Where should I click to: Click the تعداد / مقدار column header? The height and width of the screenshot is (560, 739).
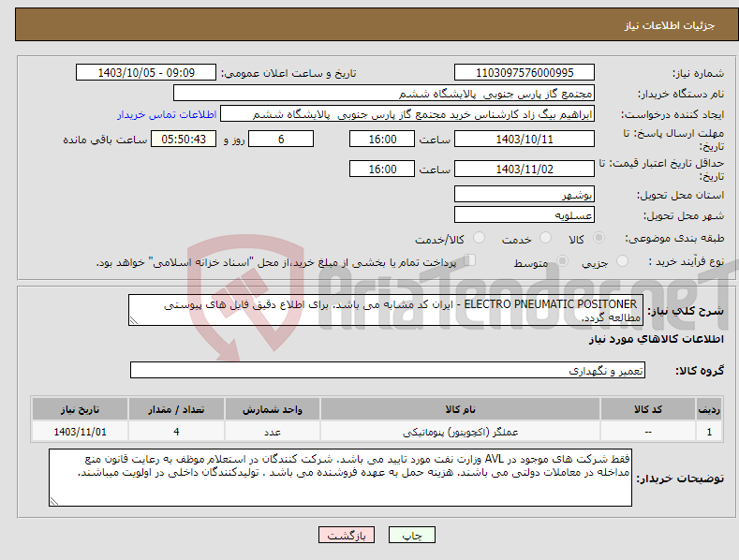click(x=176, y=409)
